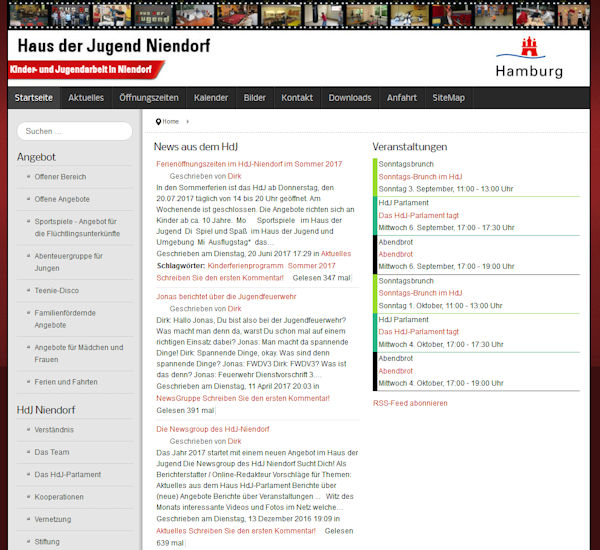Open Das Team sidebar link
This screenshot has width=600, height=550.
click(x=52, y=452)
